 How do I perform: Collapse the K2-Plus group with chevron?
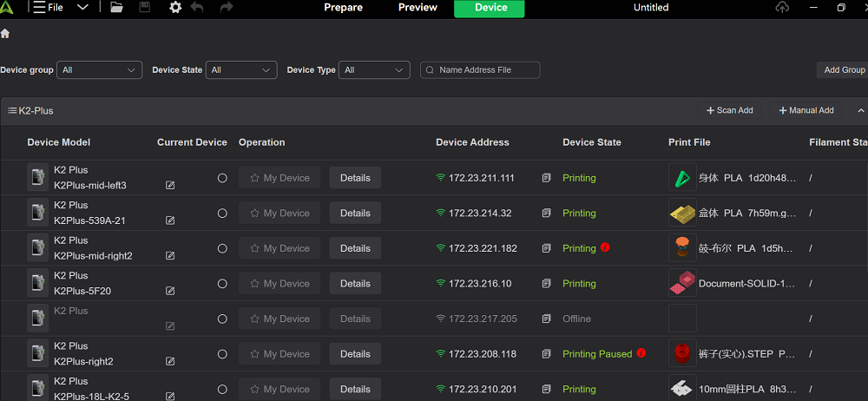861,111
